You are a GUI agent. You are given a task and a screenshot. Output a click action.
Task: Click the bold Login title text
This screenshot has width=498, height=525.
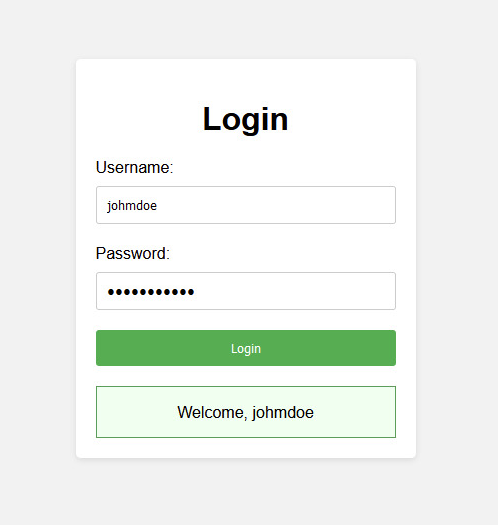(x=245, y=119)
